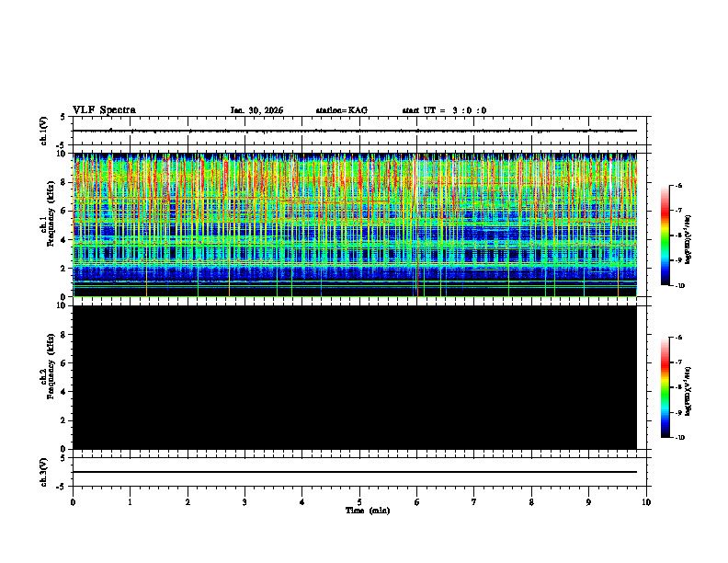Click the ch.2 color scale unit label
728x563 pixels.
pos(688,391)
